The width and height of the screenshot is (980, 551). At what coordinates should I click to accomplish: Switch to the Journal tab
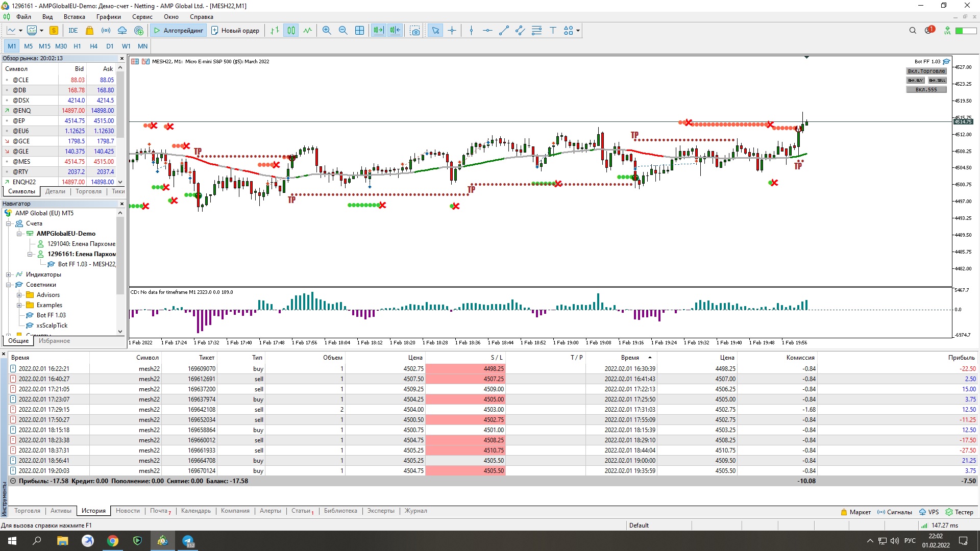415,511
